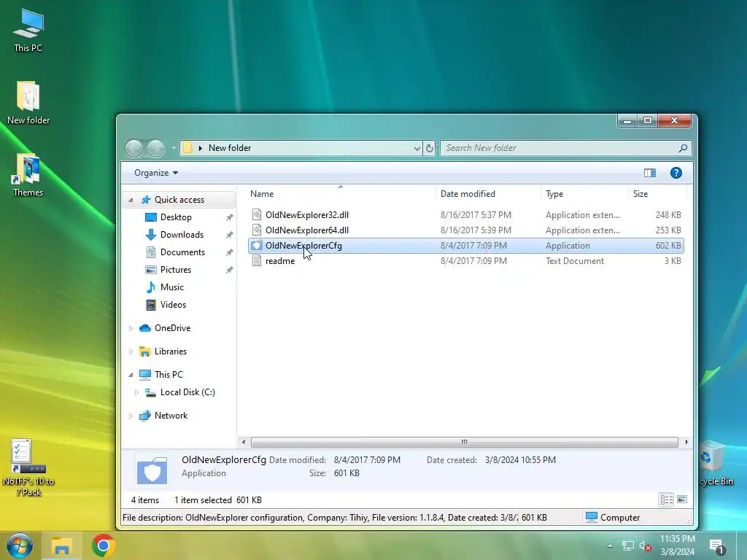This screenshot has width=747, height=560.
Task: Expand OneDrive tree node
Action: [131, 328]
